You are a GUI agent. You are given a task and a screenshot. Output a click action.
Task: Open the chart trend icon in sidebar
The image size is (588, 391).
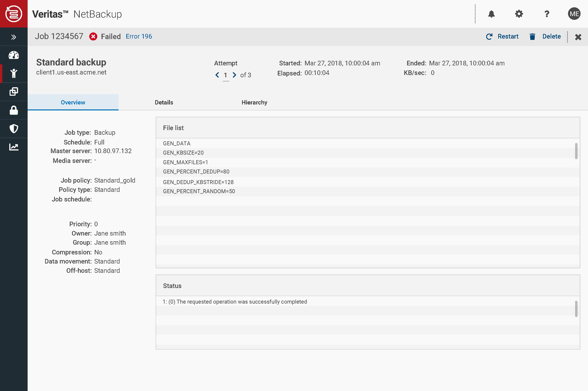point(14,147)
